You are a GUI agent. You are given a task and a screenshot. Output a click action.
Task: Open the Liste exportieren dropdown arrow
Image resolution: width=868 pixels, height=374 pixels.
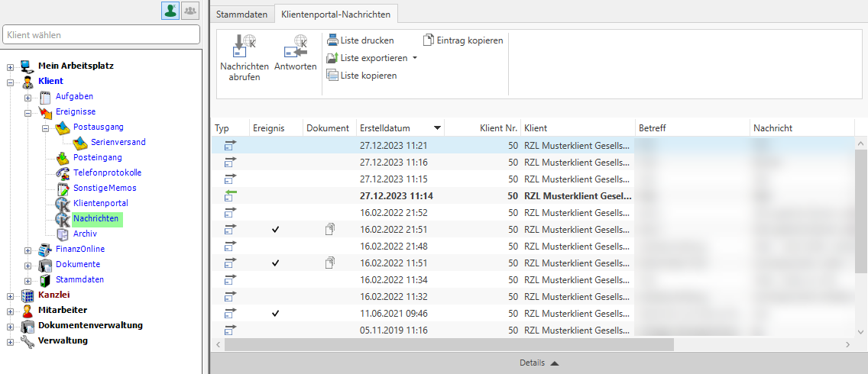(x=415, y=58)
